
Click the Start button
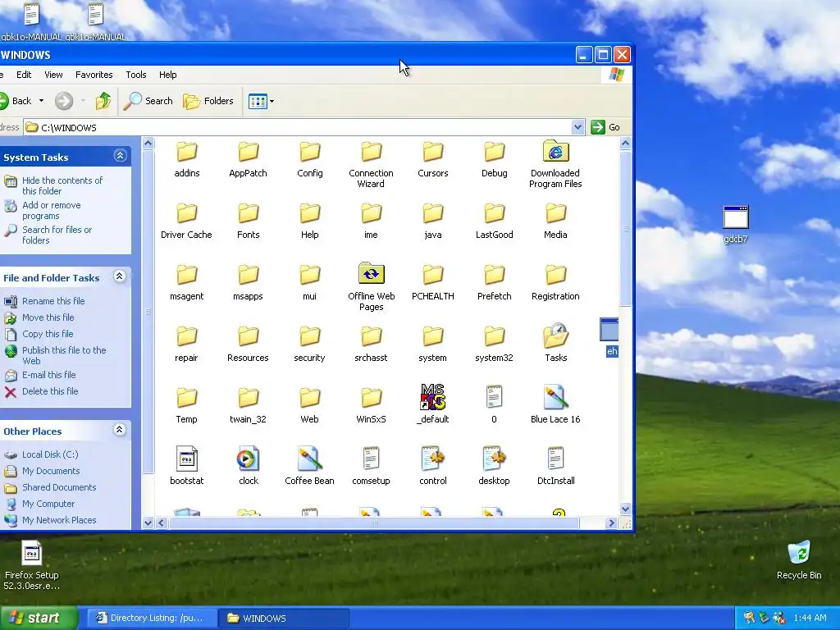[39, 618]
